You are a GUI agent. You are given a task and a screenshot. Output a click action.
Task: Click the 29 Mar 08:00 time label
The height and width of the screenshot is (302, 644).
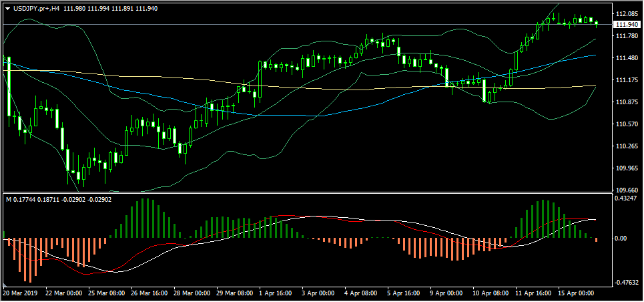235,293
